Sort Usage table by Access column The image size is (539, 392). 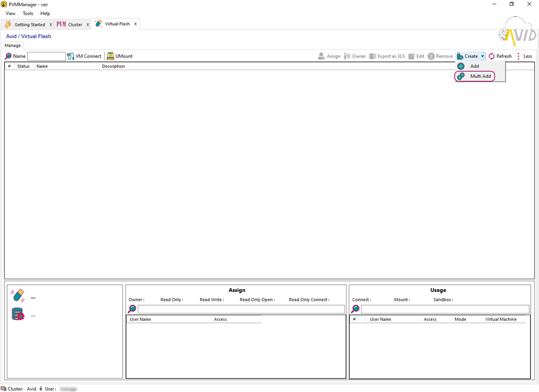click(436, 320)
